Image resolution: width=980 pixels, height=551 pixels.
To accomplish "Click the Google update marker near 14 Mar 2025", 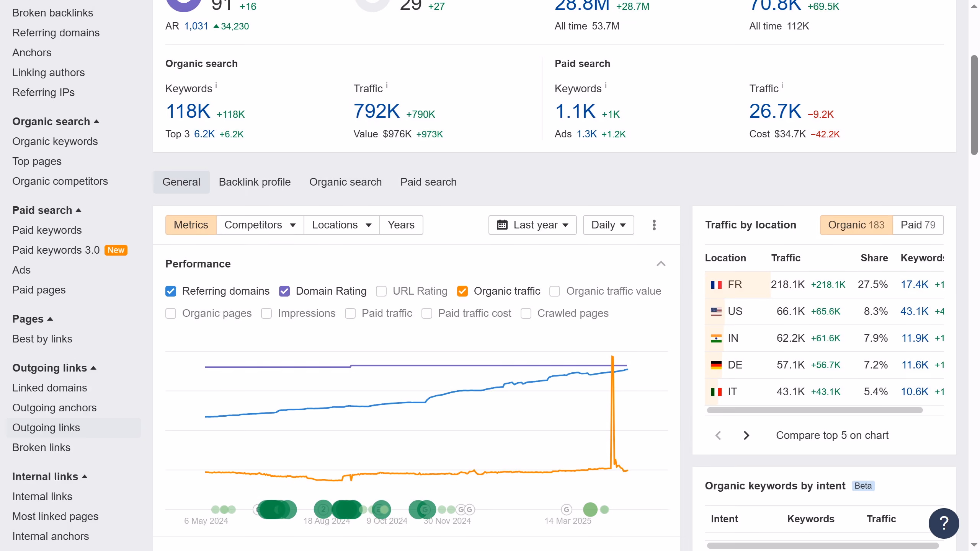I will point(567,510).
